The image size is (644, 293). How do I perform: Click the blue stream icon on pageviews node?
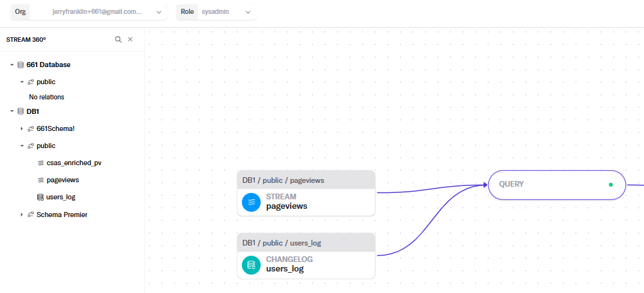[251, 202]
